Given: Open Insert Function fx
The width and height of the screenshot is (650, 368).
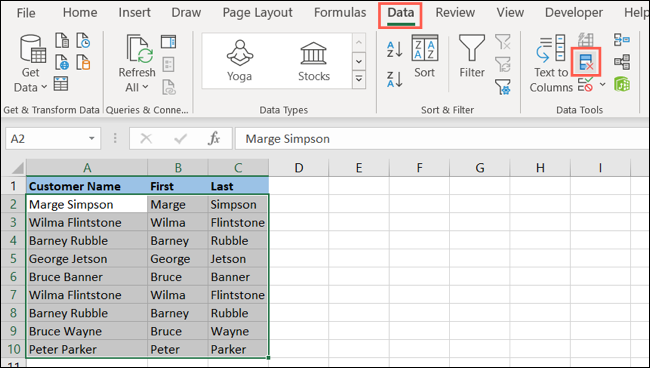Looking at the screenshot, I should (214, 139).
